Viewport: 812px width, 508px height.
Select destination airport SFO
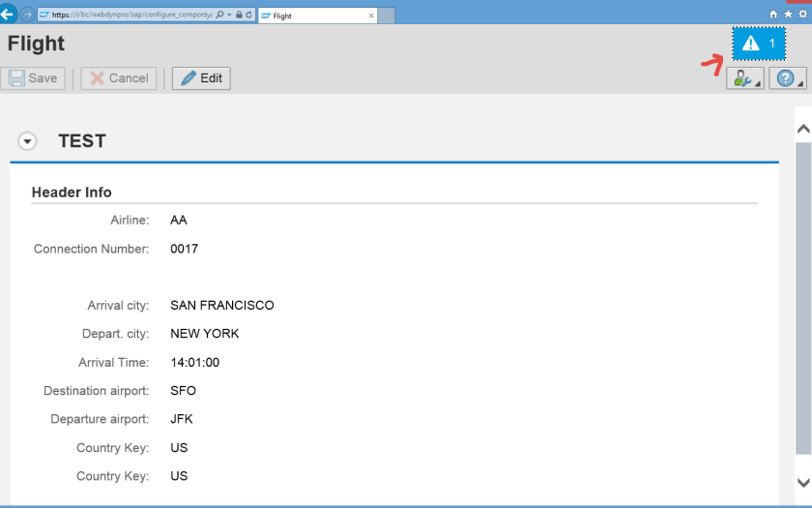coord(184,391)
